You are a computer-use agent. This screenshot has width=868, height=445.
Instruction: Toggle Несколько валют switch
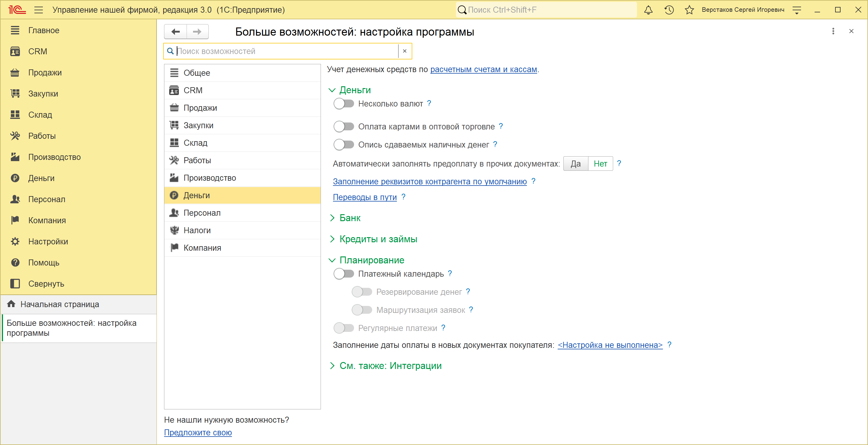tap(344, 103)
